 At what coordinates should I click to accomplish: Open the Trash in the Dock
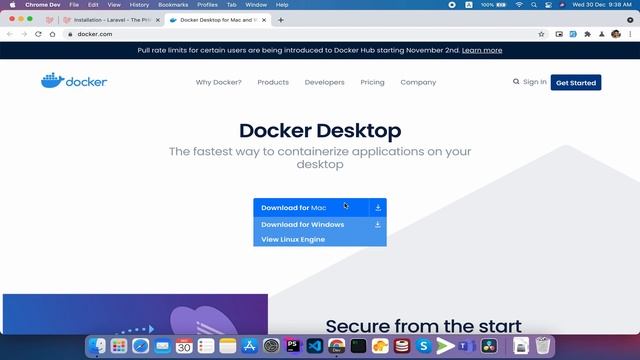point(542,346)
